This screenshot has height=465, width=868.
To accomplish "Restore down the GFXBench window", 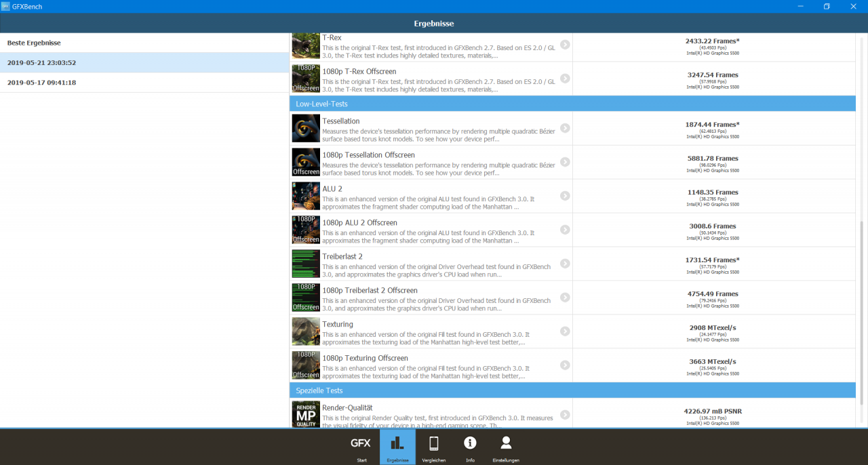I will click(x=827, y=6).
